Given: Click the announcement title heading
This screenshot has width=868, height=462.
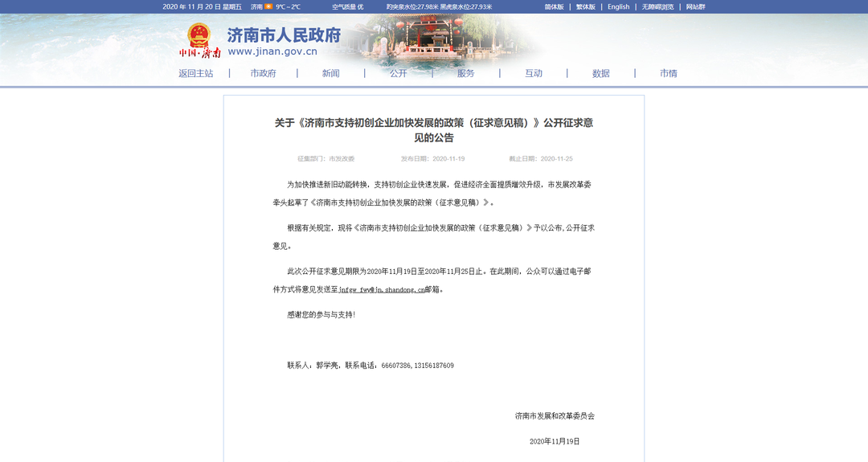Looking at the screenshot, I should click(434, 130).
